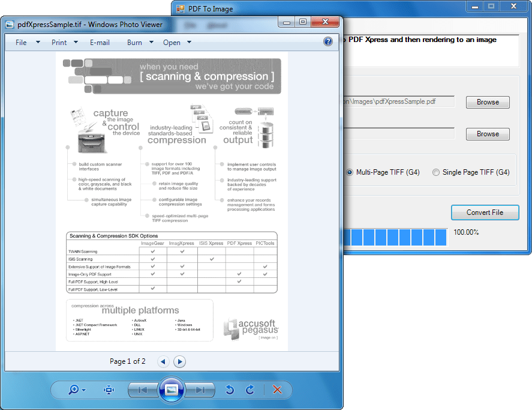Minimize the PDF To Image window
Screen dimensions: 532x410
475,7
